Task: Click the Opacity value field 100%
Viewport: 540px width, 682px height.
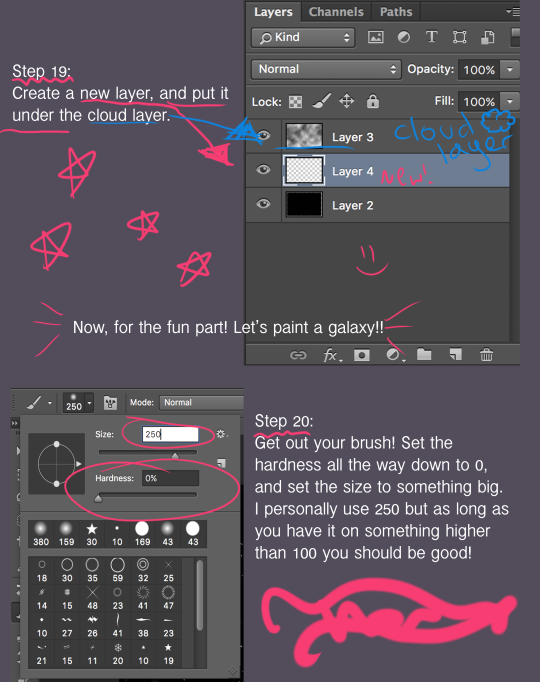Action: [x=479, y=70]
